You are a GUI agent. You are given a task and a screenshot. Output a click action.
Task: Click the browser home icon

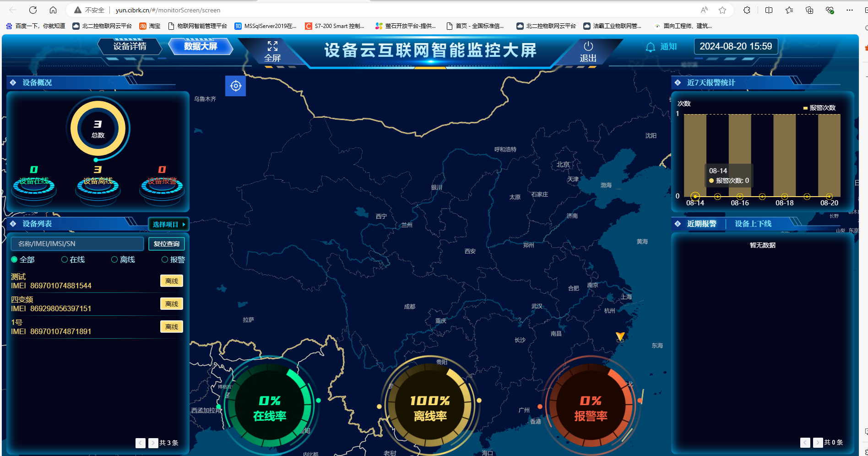click(53, 10)
